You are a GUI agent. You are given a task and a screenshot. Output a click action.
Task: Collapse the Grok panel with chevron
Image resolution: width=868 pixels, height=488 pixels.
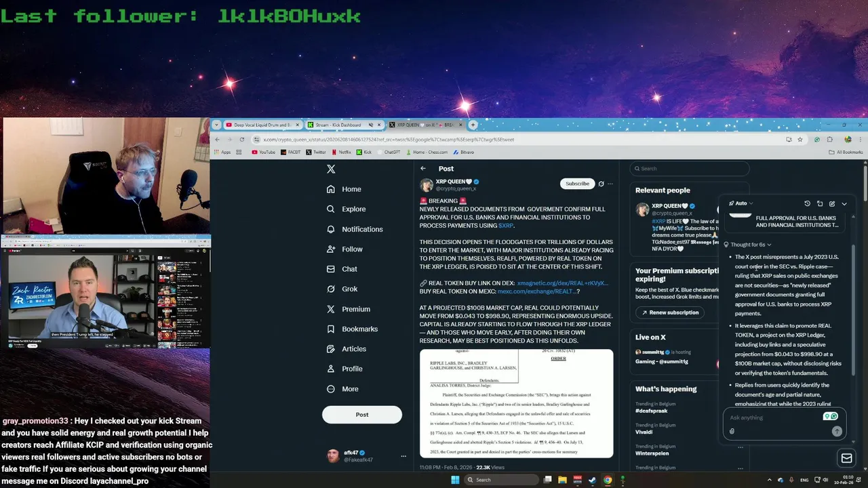tap(844, 203)
